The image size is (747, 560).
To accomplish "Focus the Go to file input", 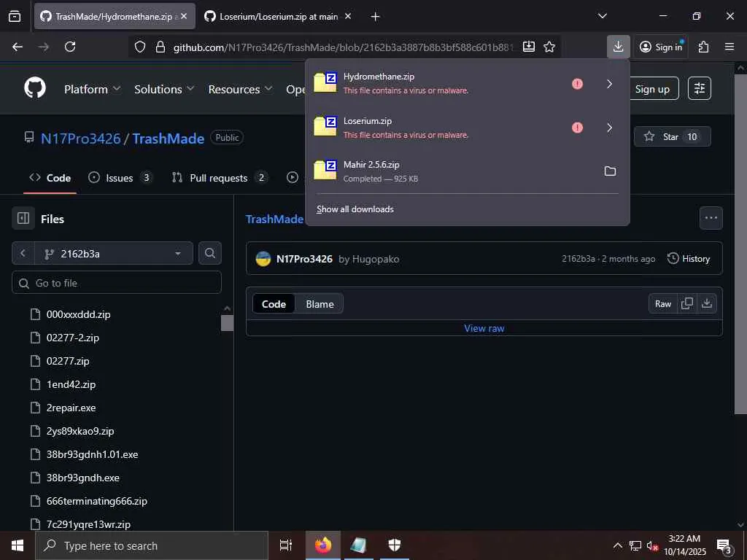I will point(117,283).
